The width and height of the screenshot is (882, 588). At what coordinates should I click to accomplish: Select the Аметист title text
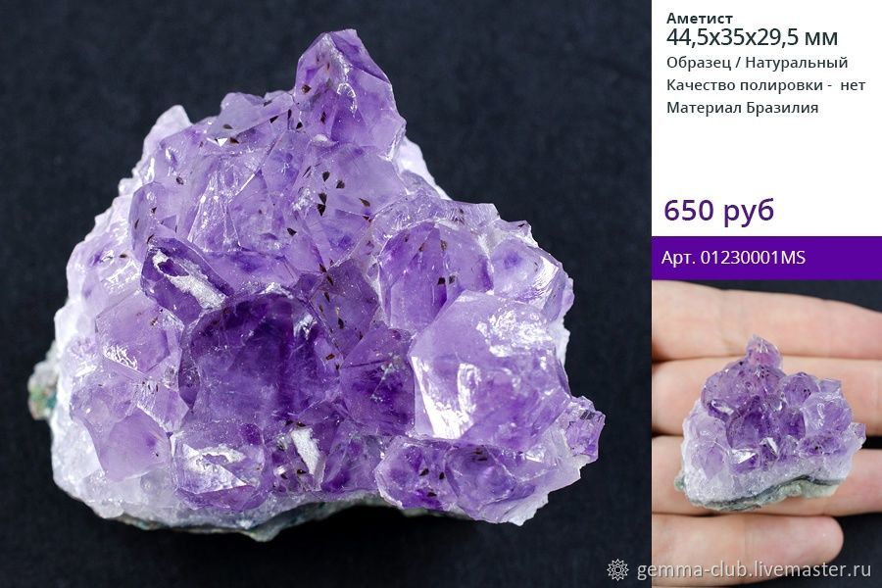pos(699,18)
